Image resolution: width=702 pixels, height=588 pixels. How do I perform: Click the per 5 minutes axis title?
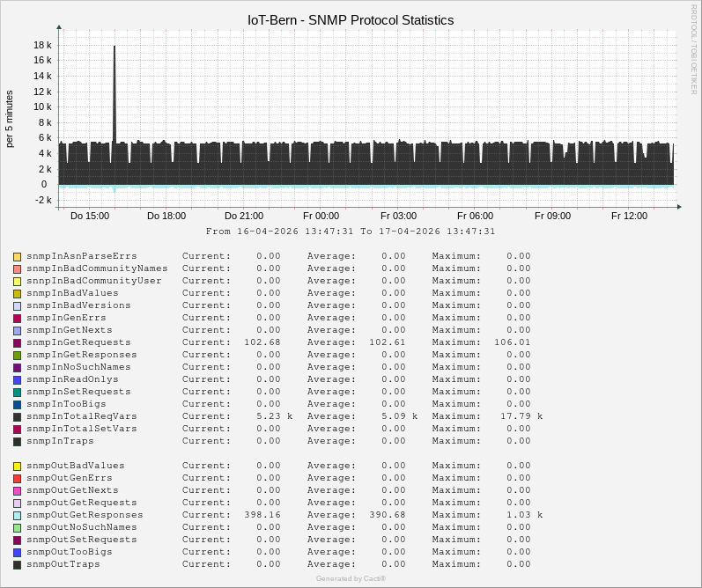tap(10, 119)
